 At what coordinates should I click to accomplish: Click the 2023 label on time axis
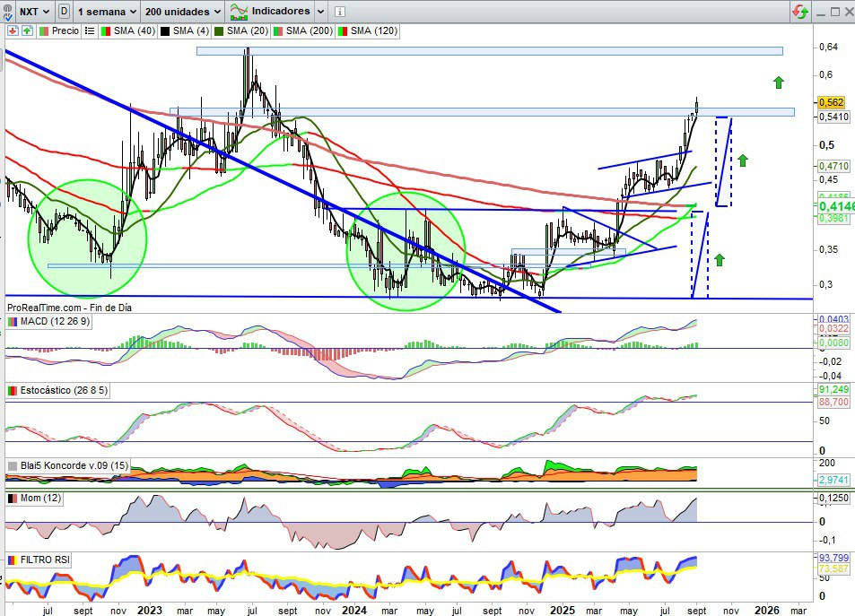(150, 610)
